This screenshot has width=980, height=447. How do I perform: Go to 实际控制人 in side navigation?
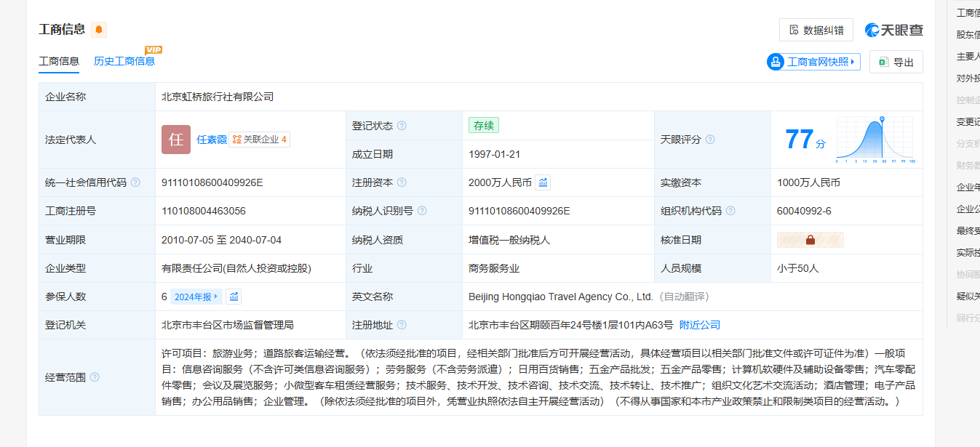click(x=968, y=253)
